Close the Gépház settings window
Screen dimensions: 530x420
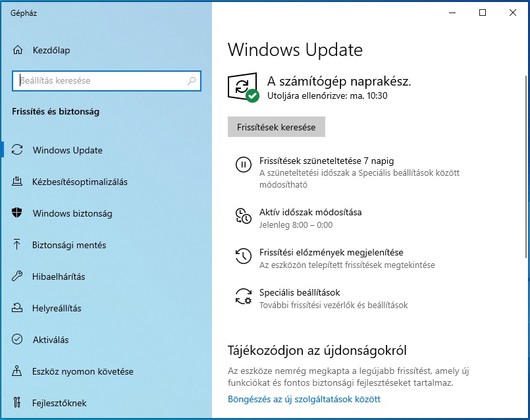point(513,13)
